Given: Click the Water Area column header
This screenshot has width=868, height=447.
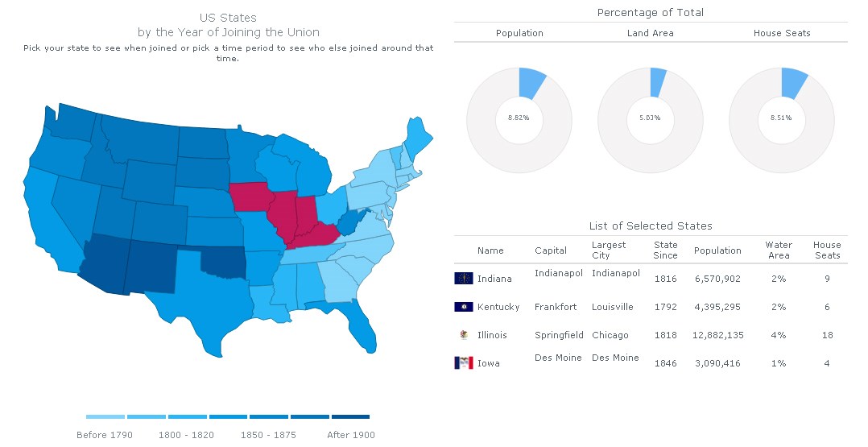Looking at the screenshot, I should pyautogui.click(x=779, y=250).
